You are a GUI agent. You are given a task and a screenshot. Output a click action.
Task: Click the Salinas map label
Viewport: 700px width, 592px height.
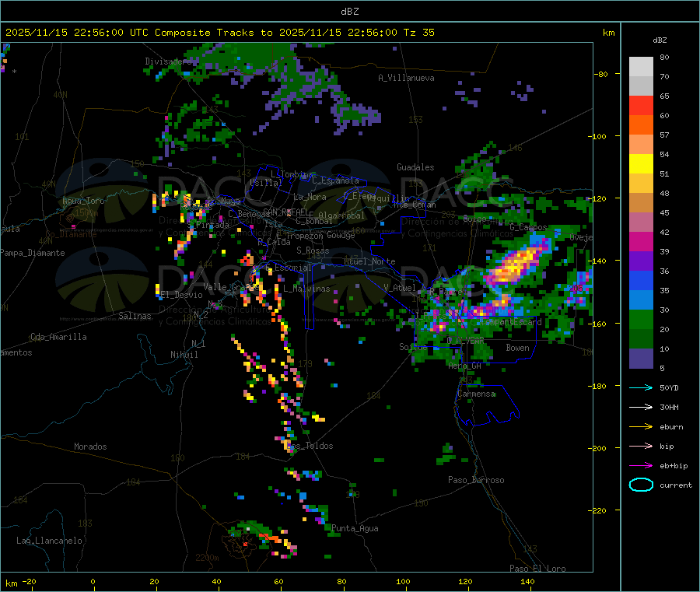[x=135, y=316]
